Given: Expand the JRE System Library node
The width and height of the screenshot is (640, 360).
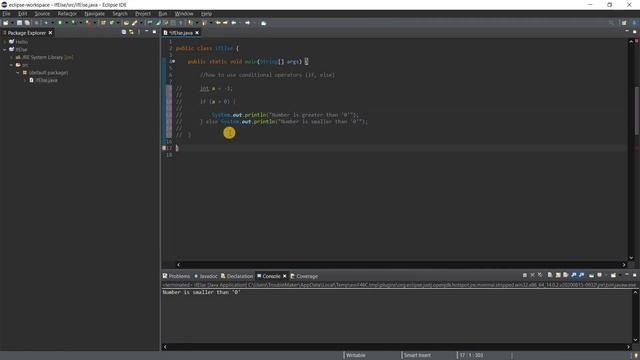Looking at the screenshot, I should click(x=11, y=57).
